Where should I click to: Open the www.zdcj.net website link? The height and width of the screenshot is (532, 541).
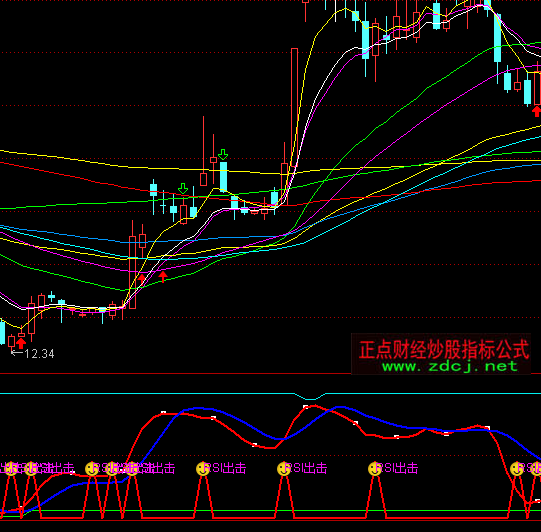click(x=450, y=366)
